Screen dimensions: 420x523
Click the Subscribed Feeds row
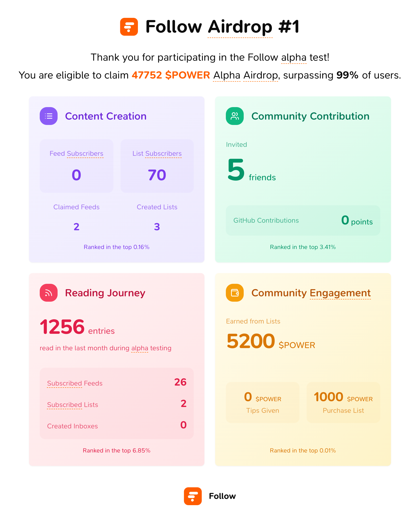click(117, 383)
